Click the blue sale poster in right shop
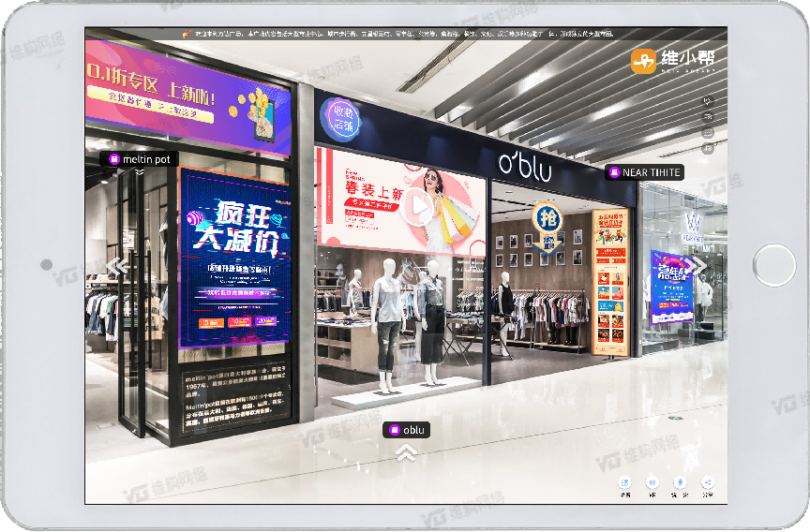The image size is (810, 532). (x=671, y=288)
